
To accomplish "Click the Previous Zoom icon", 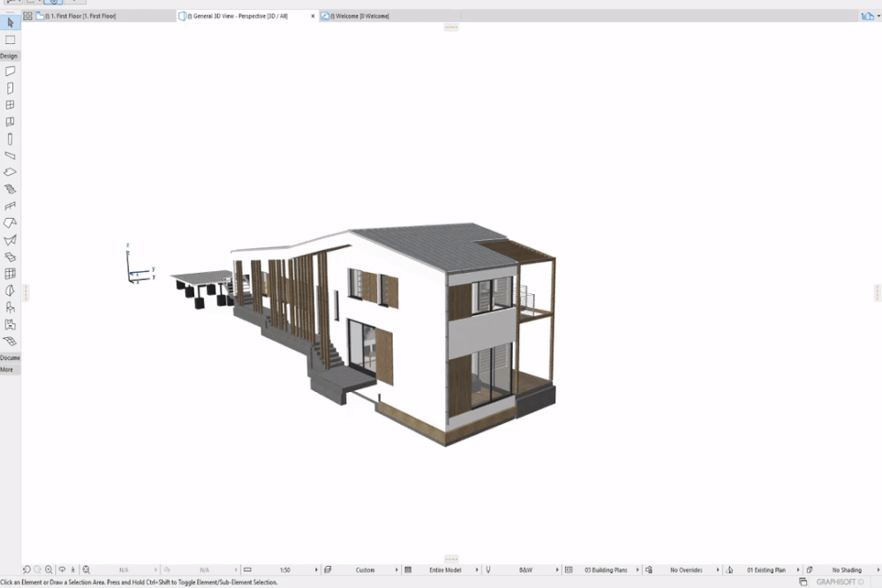I will click(26, 570).
